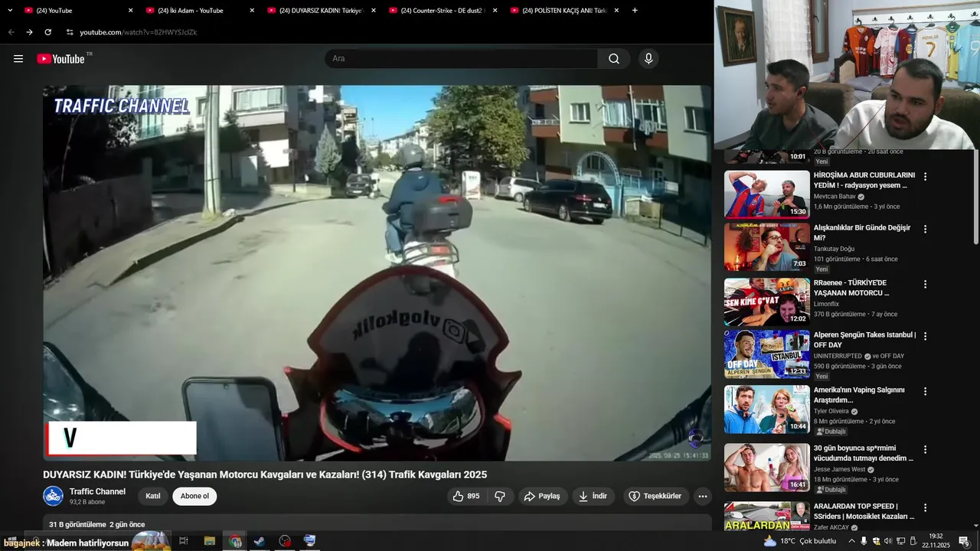Open options menu for Alperen Şengün video
Screen dimensions: 980x551
click(925, 336)
